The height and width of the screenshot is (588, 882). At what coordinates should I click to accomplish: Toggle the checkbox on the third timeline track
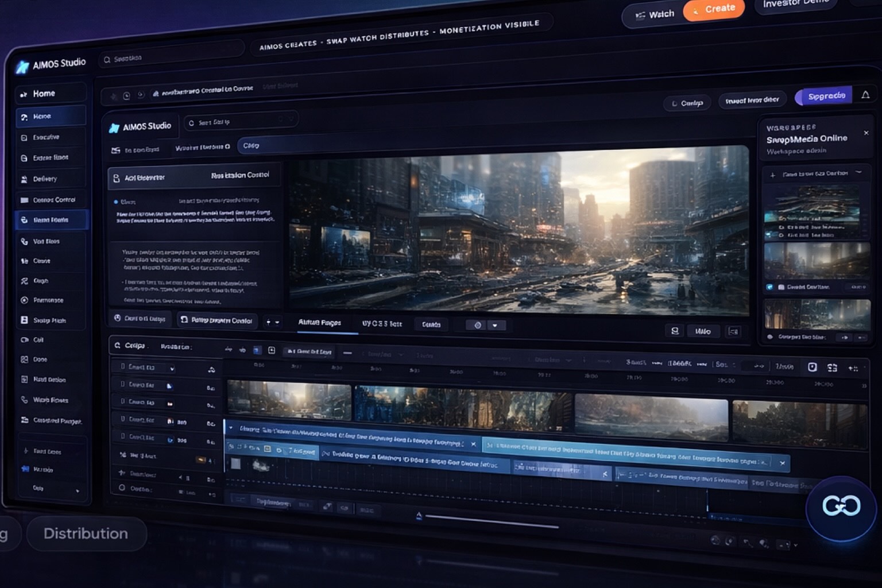123,401
